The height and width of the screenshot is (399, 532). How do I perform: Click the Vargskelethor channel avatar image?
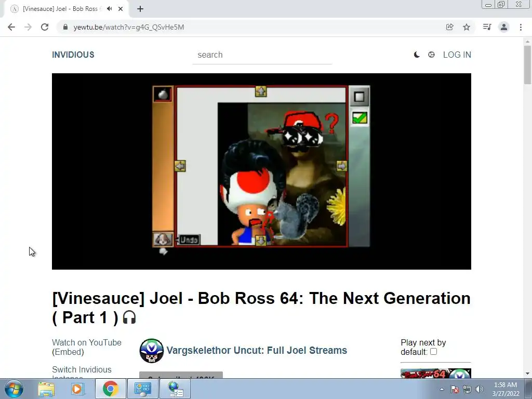151,351
